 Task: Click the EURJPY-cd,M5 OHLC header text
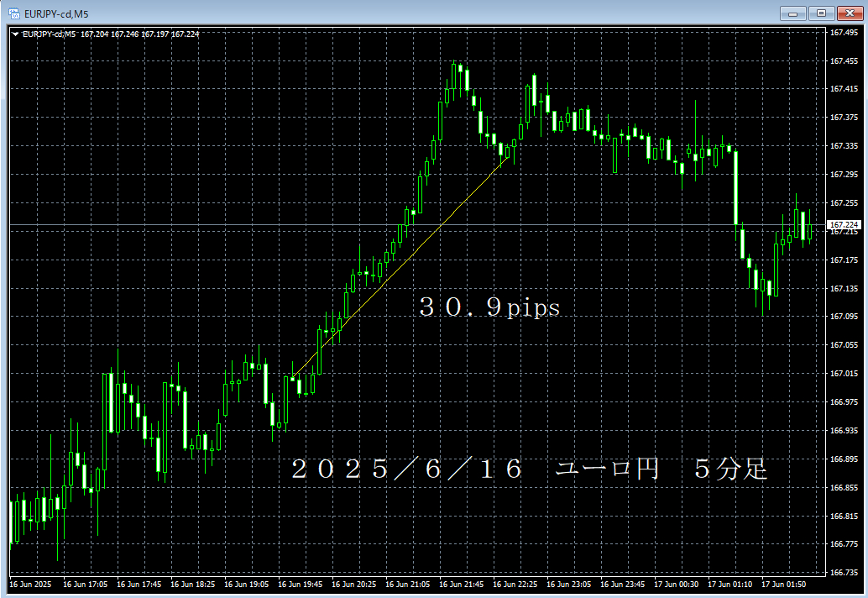pyautogui.click(x=111, y=34)
